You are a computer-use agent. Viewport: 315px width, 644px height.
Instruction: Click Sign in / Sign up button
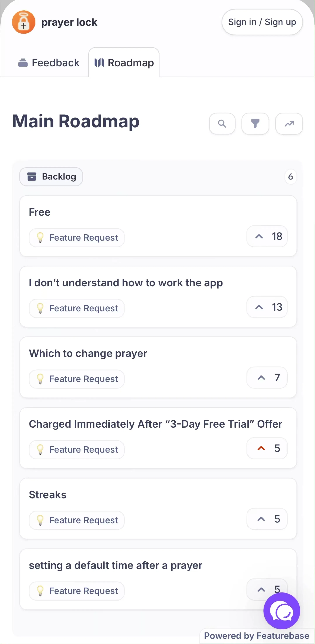tap(262, 22)
